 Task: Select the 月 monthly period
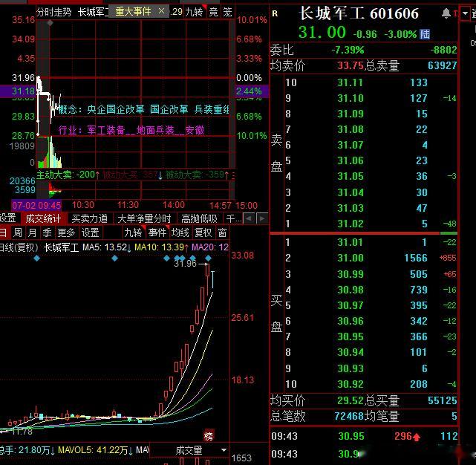click(x=32, y=232)
